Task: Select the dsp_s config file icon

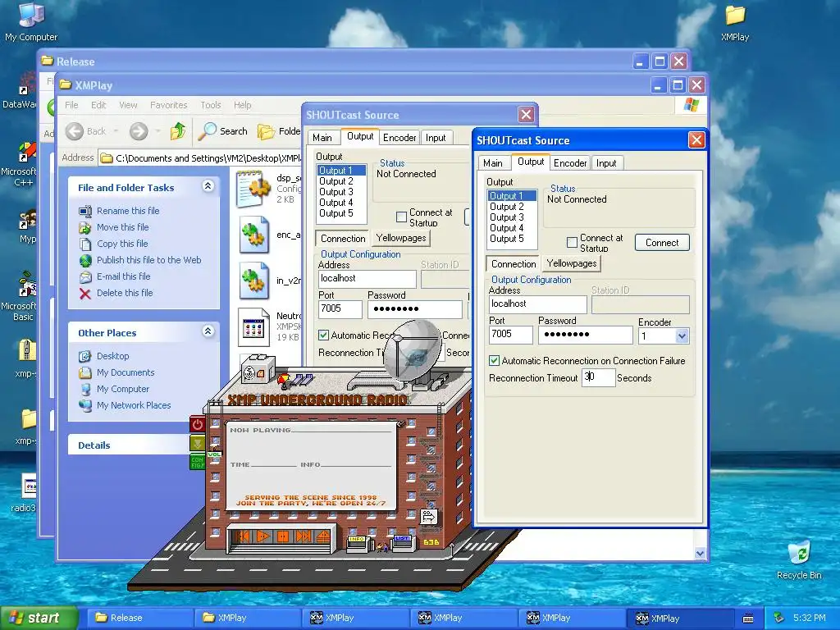Action: pyautogui.click(x=253, y=189)
